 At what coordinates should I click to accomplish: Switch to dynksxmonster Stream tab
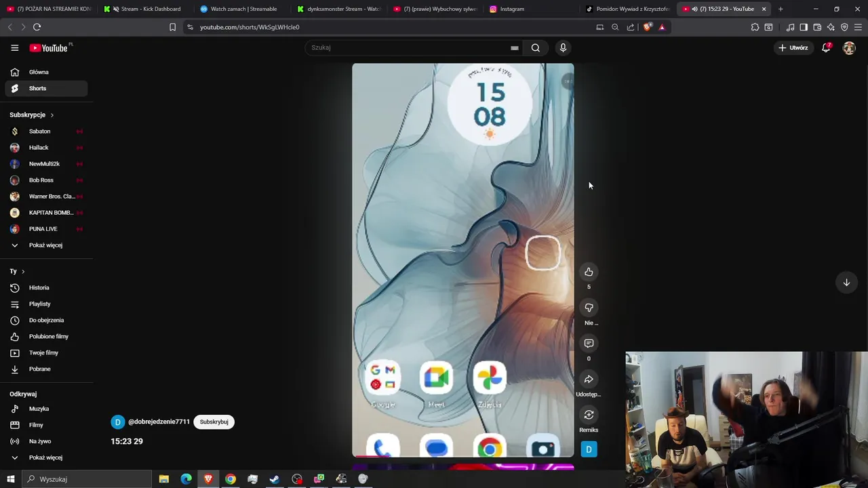coord(339,9)
